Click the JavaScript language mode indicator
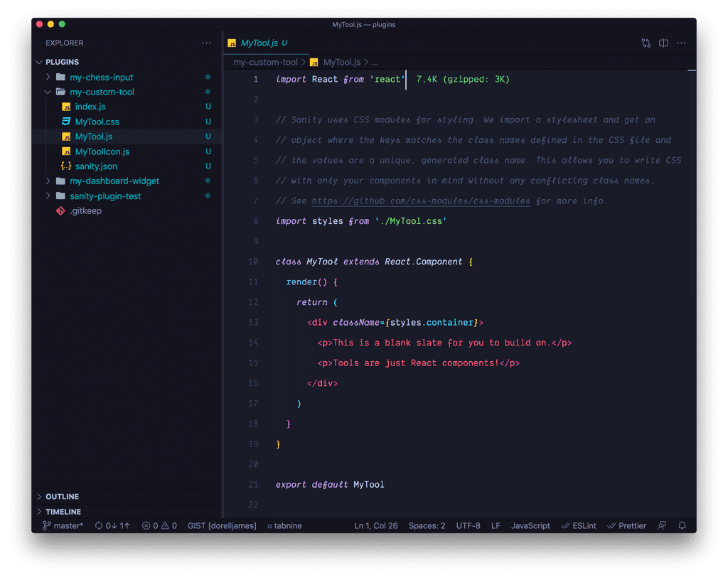The image size is (728, 578). click(x=530, y=525)
